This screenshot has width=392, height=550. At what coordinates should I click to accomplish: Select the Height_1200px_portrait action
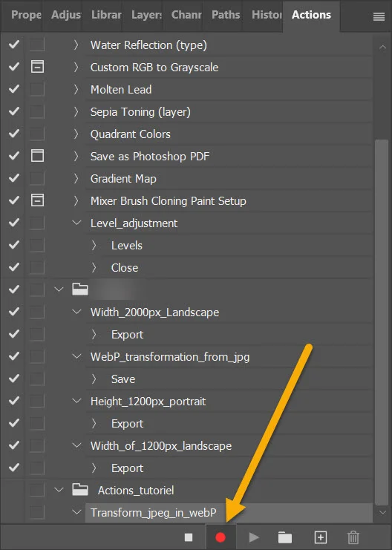(x=229, y=402)
